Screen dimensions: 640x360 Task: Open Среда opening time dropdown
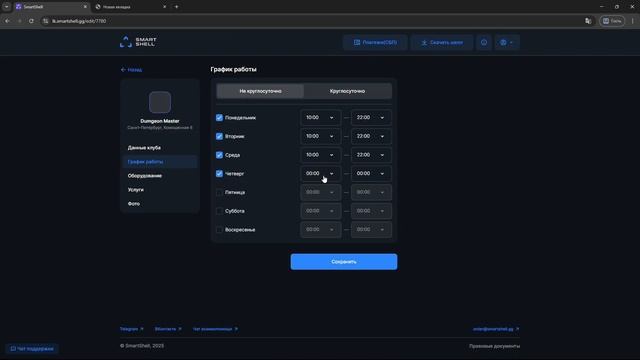click(320, 155)
